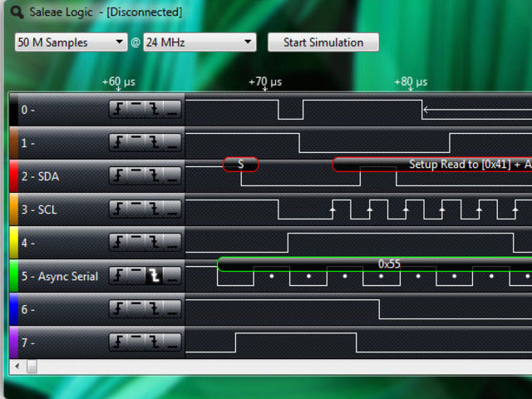532x399 pixels.
Task: Select the 5 - Async Serial channel label
Action: (x=59, y=276)
